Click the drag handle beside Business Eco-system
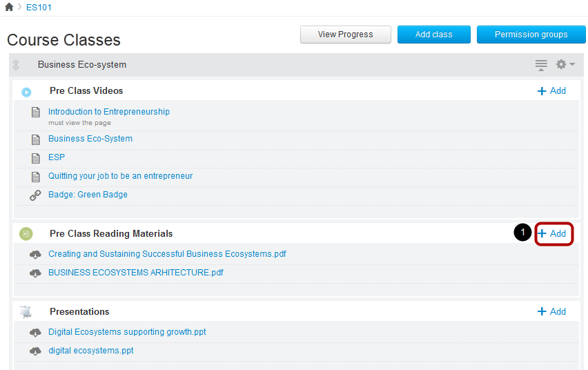Viewport: 588px width, 370px height. [x=17, y=65]
